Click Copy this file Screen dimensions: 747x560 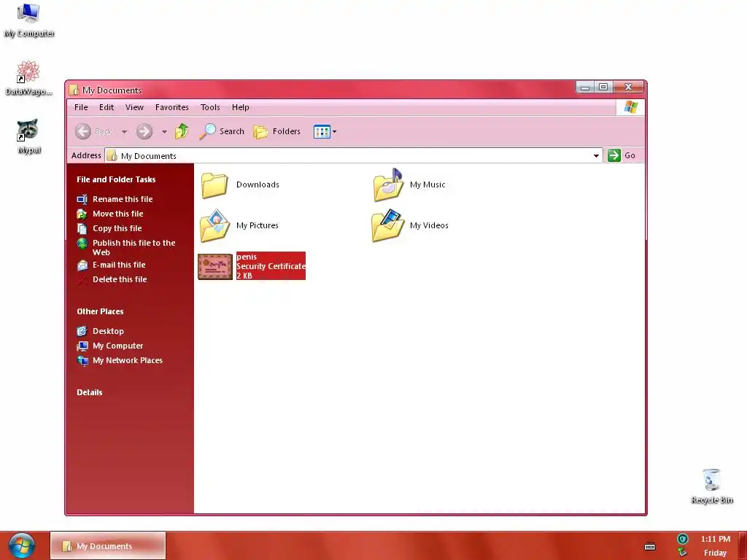coord(117,228)
